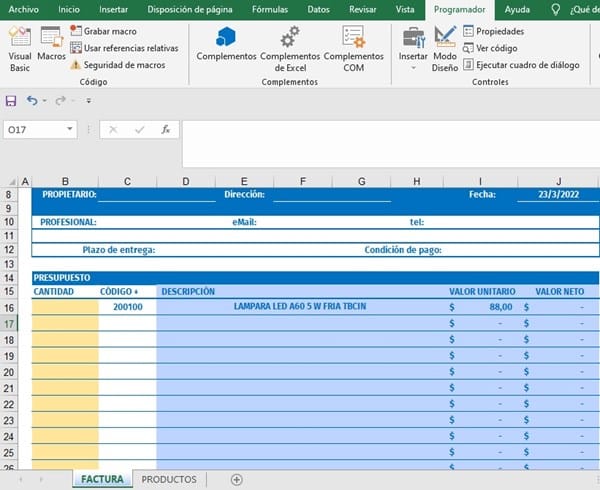600x490 pixels.
Task: Toggle Modo Diseño design mode
Action: coord(445,47)
